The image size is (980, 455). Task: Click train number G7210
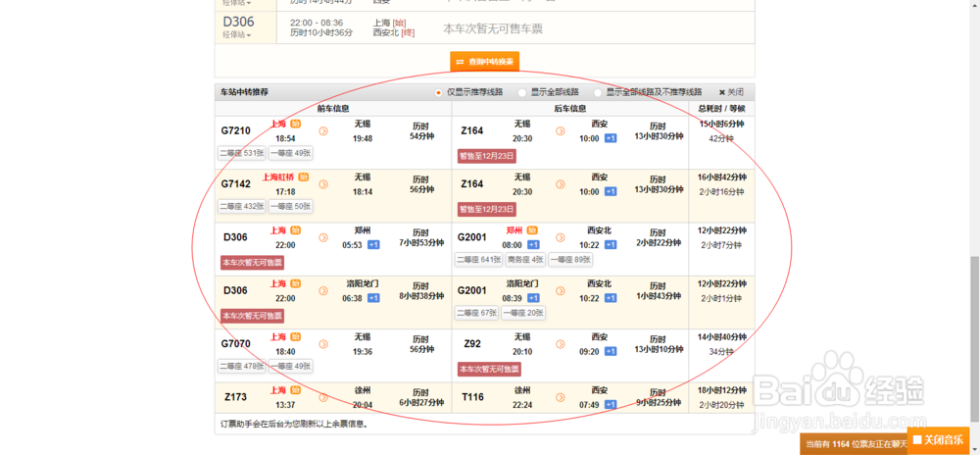(235, 130)
